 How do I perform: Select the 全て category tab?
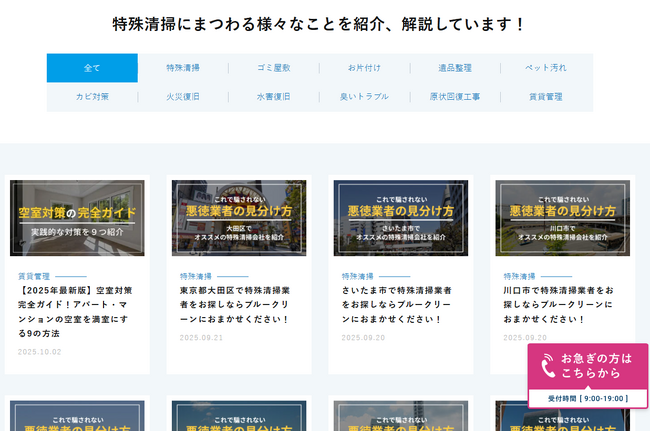click(92, 68)
